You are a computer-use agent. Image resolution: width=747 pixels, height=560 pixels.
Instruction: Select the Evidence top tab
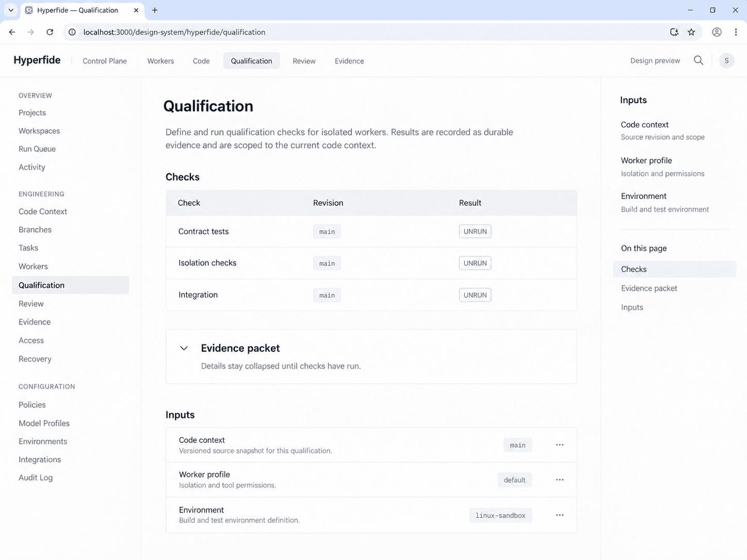[x=349, y=61]
